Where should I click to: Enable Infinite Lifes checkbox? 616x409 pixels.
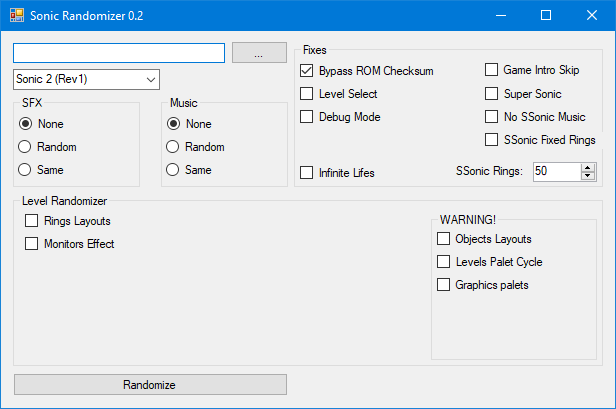pos(308,173)
